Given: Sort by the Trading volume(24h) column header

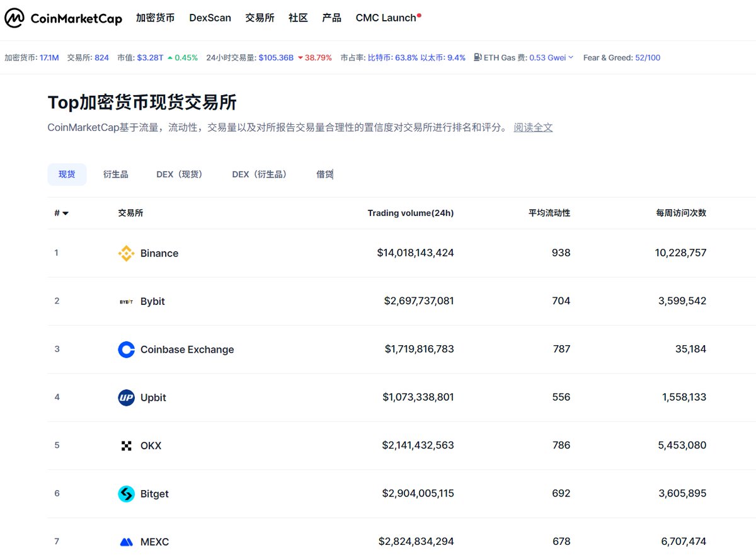Looking at the screenshot, I should (x=411, y=213).
